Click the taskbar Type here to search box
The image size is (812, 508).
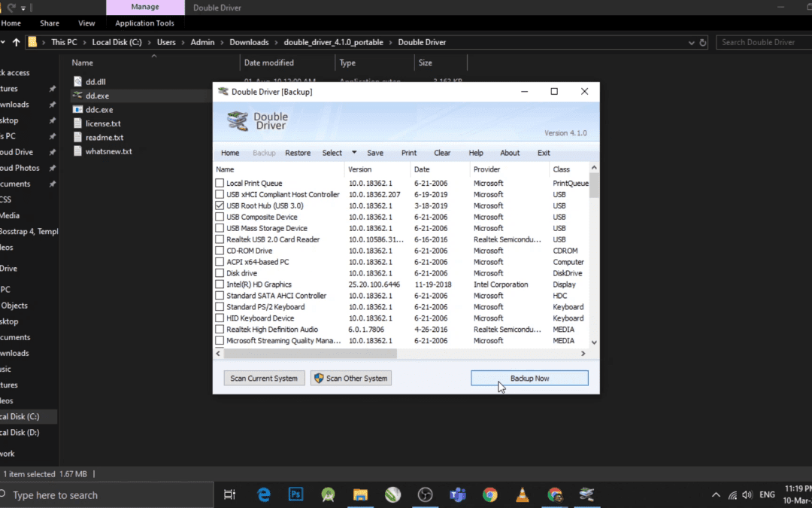point(106,495)
